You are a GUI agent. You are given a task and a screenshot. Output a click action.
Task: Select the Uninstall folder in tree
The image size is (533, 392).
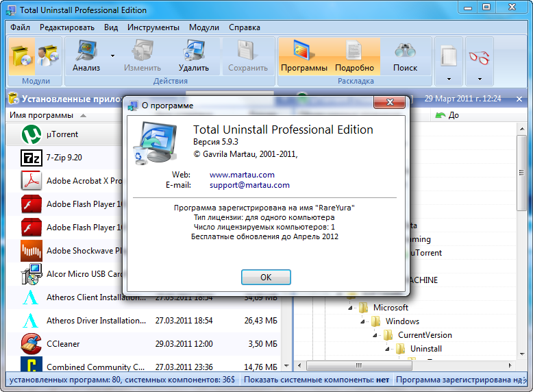(x=426, y=349)
